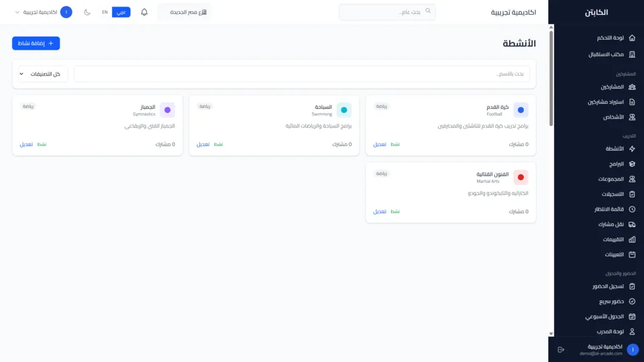This screenshot has height=362, width=644.
Task: Click the رياضة tag on Martial Arts card
Action: click(x=382, y=174)
